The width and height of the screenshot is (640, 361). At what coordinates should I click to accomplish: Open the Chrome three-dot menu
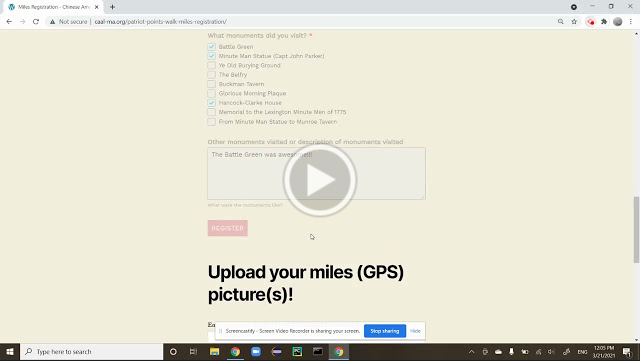(x=631, y=22)
